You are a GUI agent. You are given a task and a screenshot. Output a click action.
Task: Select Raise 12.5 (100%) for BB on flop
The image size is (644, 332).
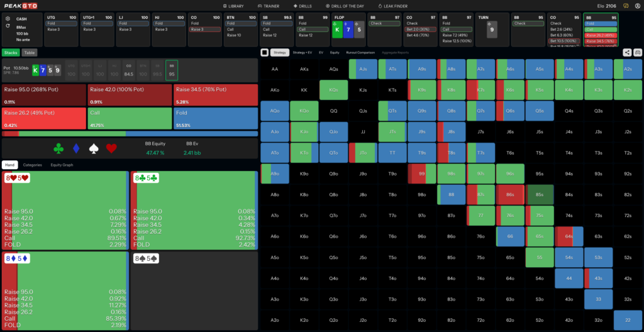click(456, 41)
